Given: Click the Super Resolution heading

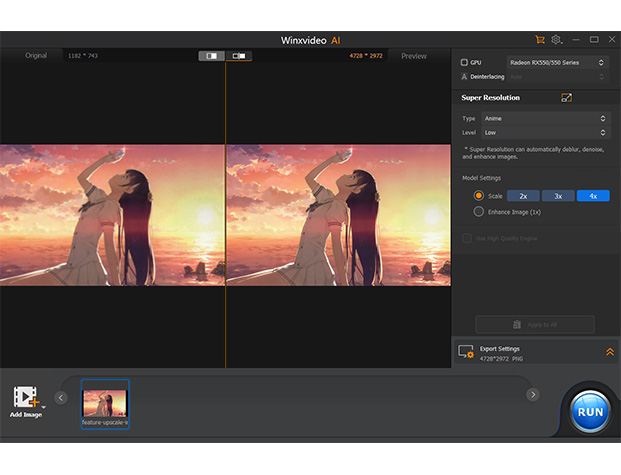Looking at the screenshot, I should (x=490, y=97).
